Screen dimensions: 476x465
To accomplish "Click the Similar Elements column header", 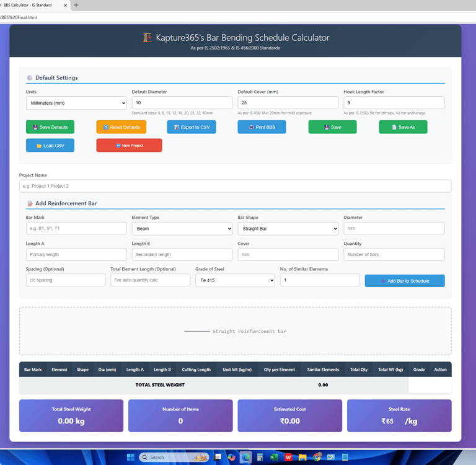I will tap(323, 370).
